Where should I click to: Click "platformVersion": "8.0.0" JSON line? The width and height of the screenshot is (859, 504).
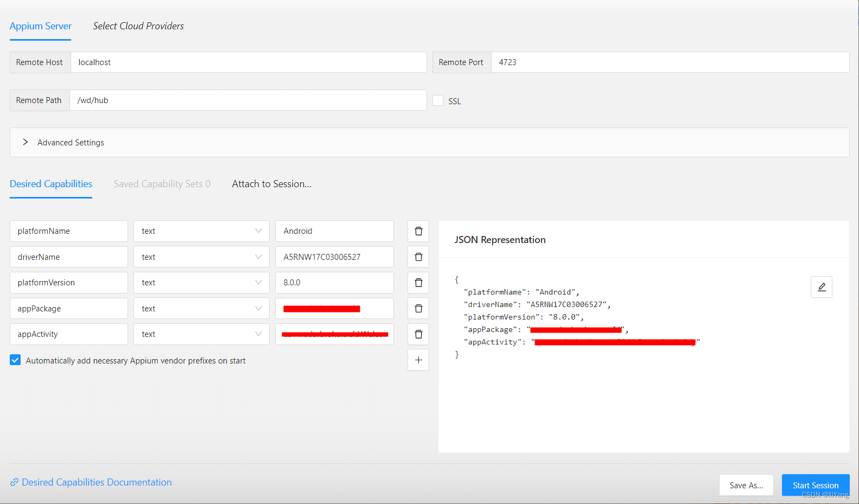coord(524,317)
